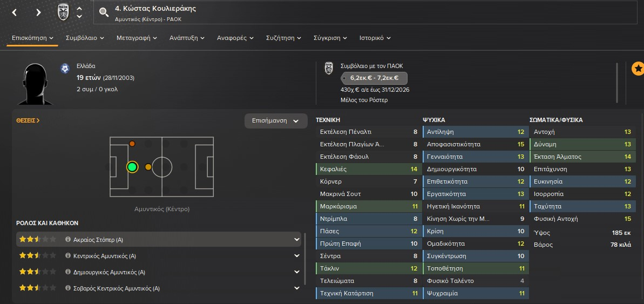Click the PAOK club badge in header
Viewport: 644px width, 304px height.
click(x=64, y=12)
